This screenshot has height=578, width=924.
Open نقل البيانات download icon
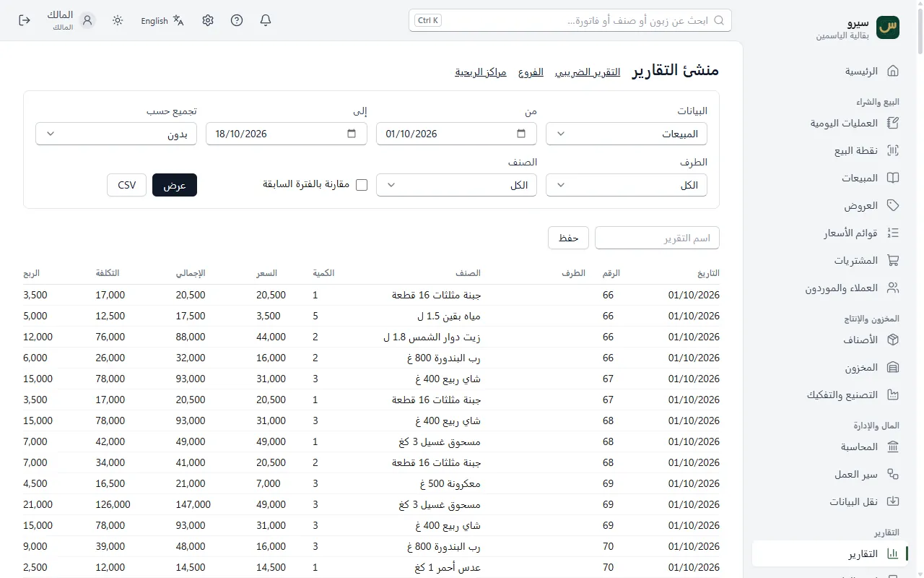pyautogui.click(x=893, y=501)
